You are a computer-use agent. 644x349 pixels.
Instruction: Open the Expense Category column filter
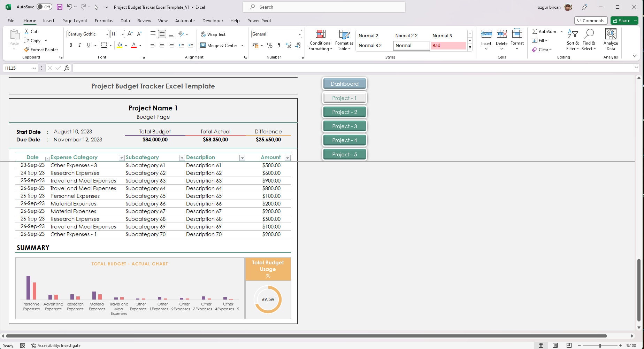(x=122, y=158)
